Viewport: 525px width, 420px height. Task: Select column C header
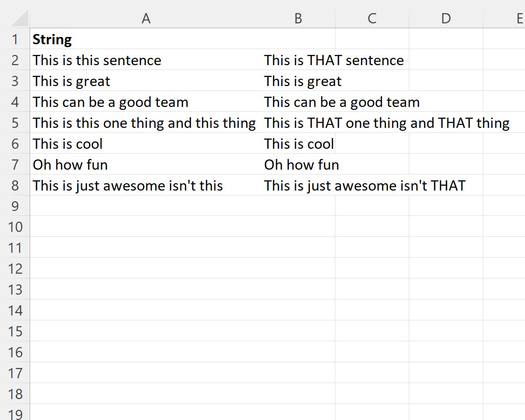[372, 18]
